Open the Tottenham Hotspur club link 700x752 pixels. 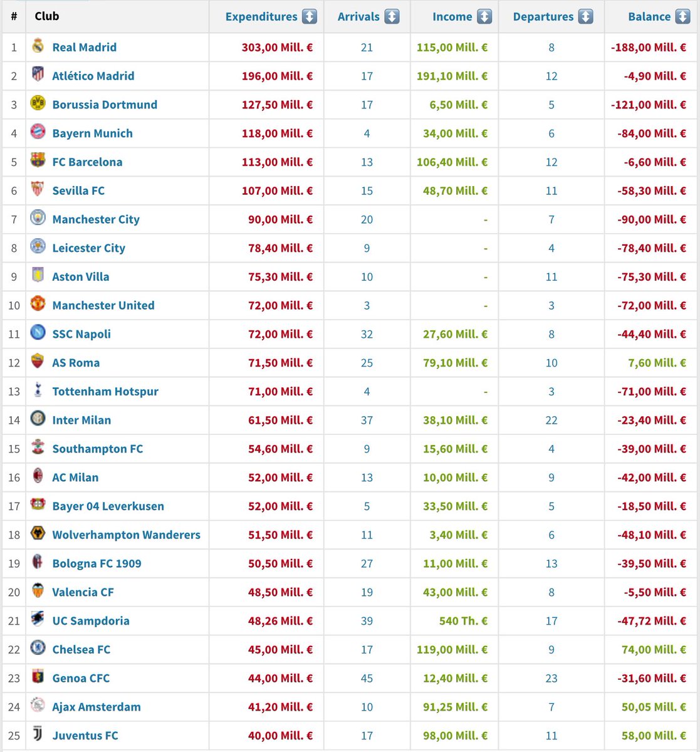click(x=105, y=392)
